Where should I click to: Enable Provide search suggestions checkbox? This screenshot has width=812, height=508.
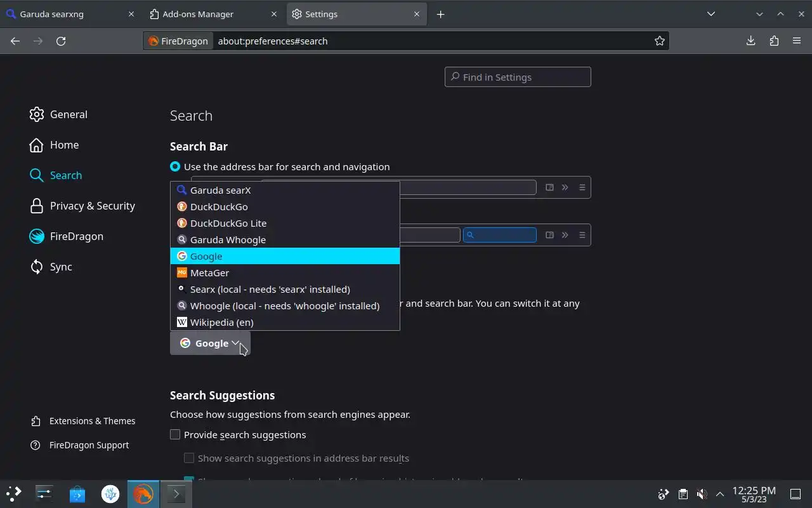[175, 434]
